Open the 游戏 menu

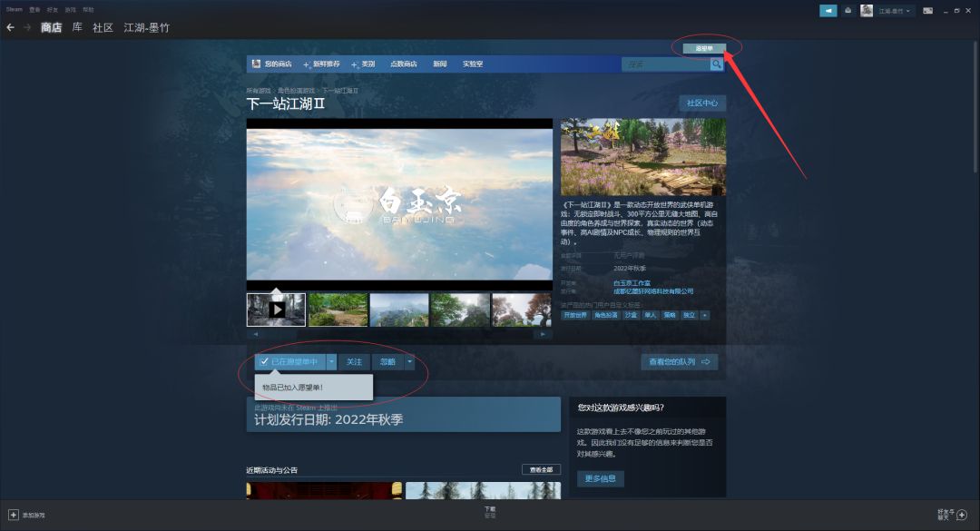point(71,9)
